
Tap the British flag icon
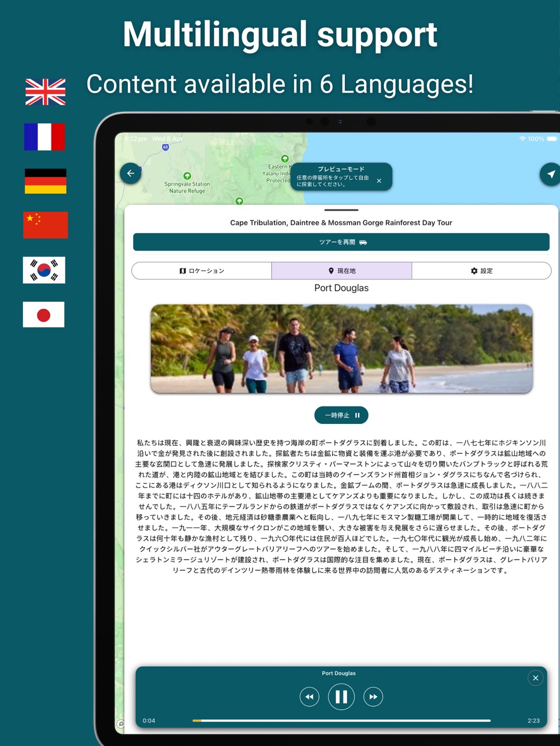pos(46,92)
